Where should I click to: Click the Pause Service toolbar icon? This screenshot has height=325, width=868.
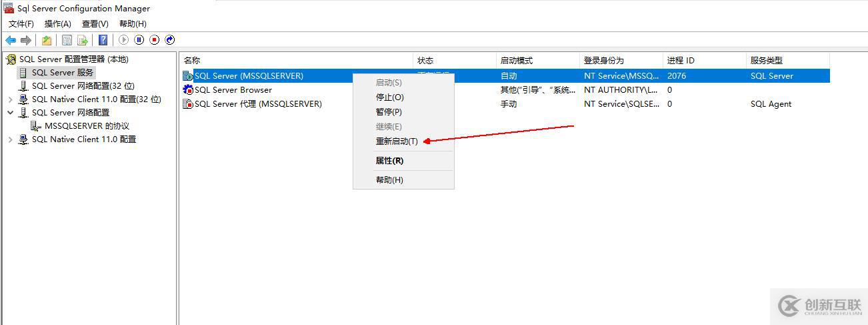(x=139, y=40)
